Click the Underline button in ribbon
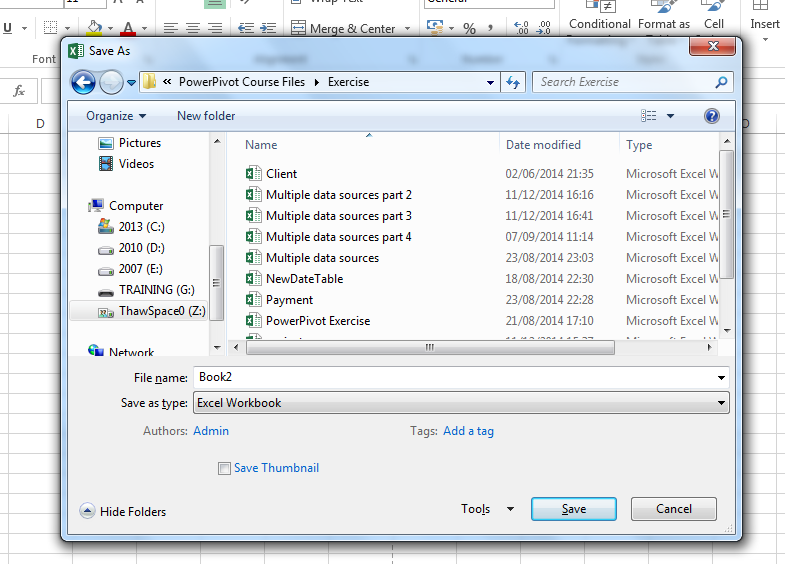The width and height of the screenshot is (785, 564). [x=8, y=28]
